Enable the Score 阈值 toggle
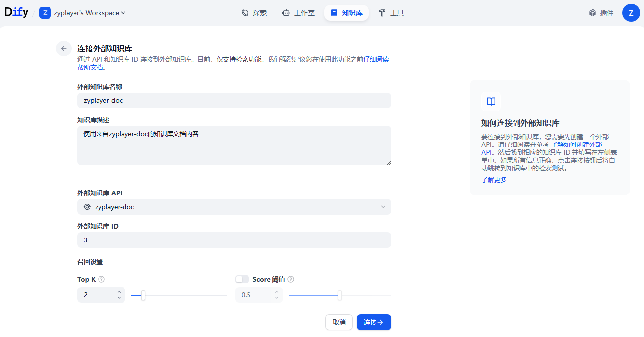644x337 pixels. [242, 279]
